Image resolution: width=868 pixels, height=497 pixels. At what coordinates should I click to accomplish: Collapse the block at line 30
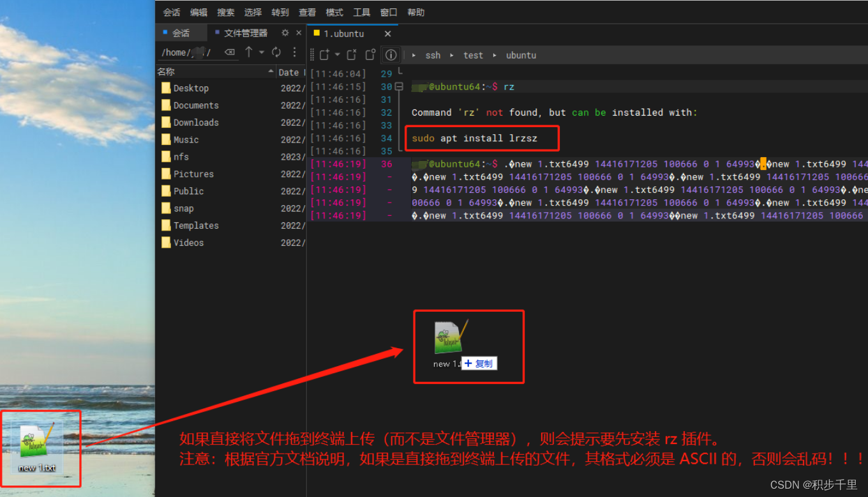399,87
